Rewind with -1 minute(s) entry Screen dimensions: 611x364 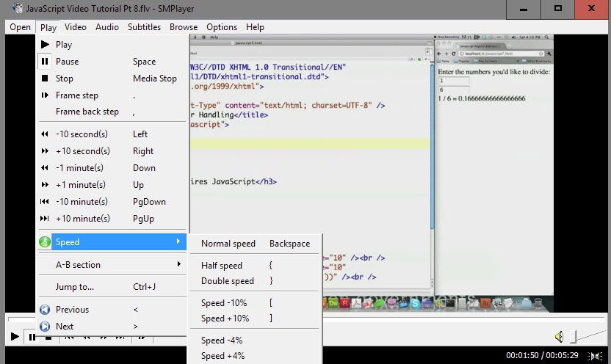click(112, 168)
